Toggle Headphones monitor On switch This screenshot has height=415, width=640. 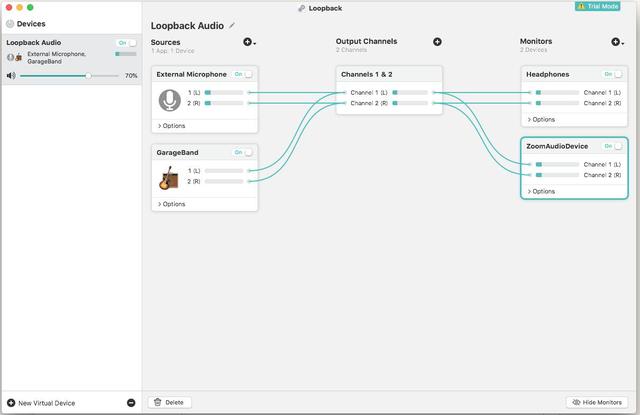pyautogui.click(x=613, y=74)
